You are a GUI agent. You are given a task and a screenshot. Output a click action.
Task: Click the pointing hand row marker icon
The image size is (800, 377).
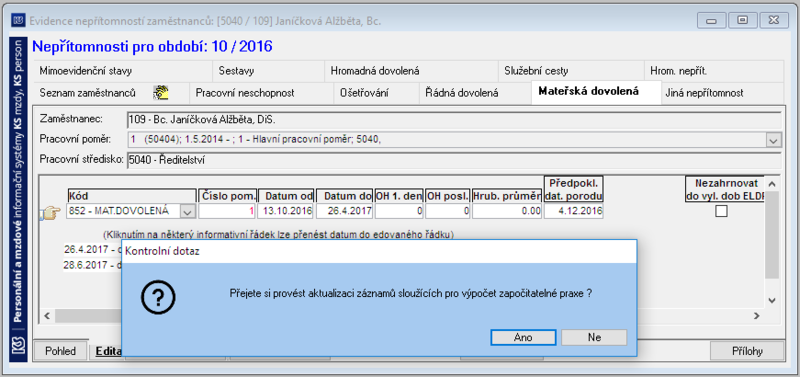(x=49, y=214)
